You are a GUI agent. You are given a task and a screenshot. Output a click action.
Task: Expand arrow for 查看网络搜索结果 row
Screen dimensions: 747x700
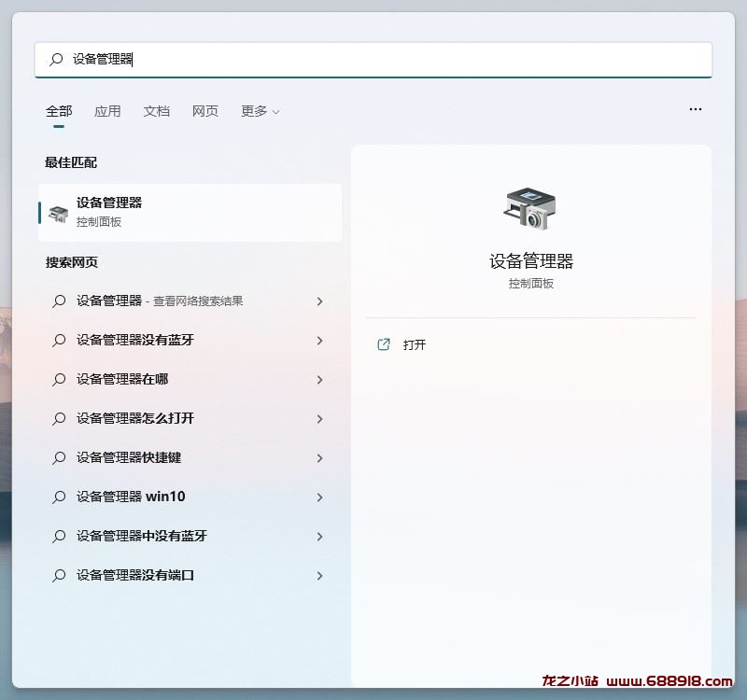[319, 301]
